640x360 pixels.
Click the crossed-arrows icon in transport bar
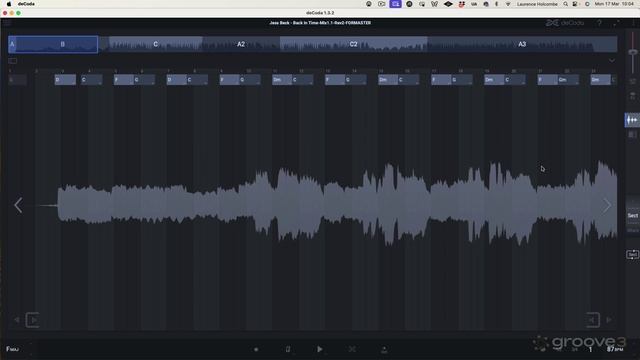point(352,349)
